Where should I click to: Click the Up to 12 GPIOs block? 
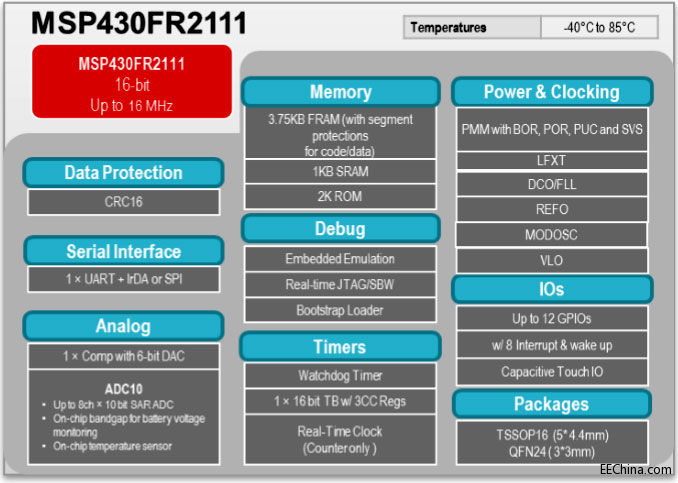click(x=552, y=319)
